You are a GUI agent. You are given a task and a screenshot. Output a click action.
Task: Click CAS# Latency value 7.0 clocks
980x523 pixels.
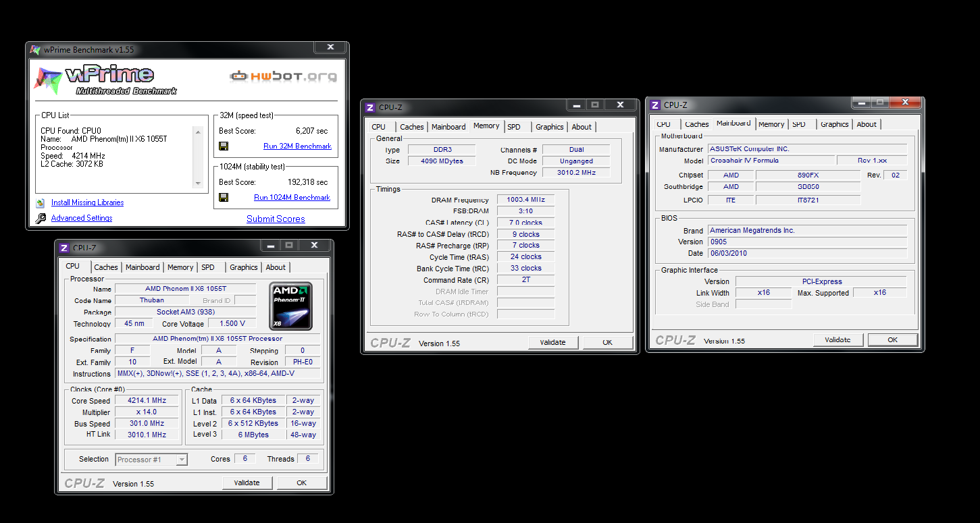tap(526, 223)
